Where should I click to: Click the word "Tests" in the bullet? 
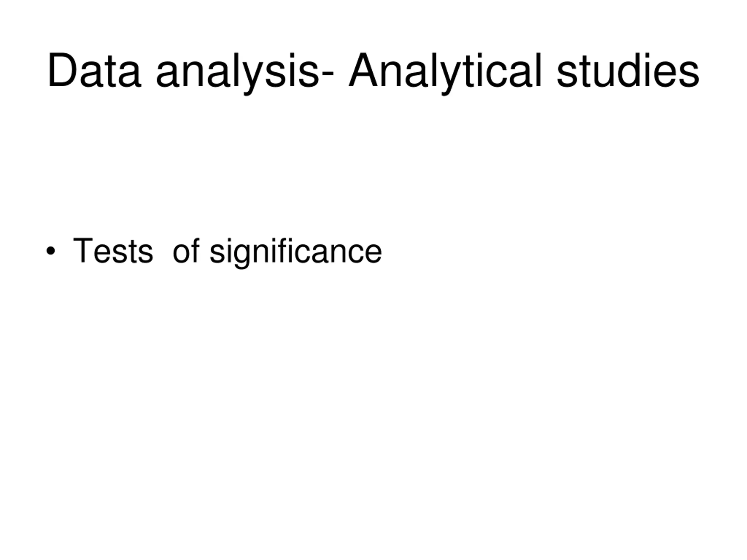[113, 251]
